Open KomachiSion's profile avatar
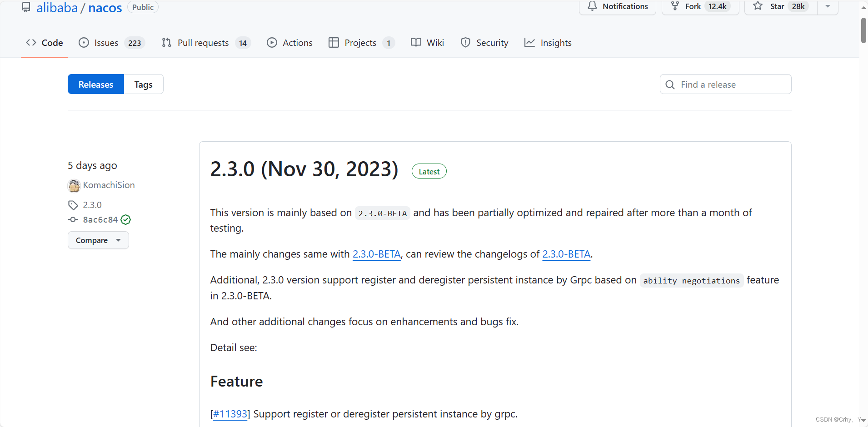 (x=74, y=185)
